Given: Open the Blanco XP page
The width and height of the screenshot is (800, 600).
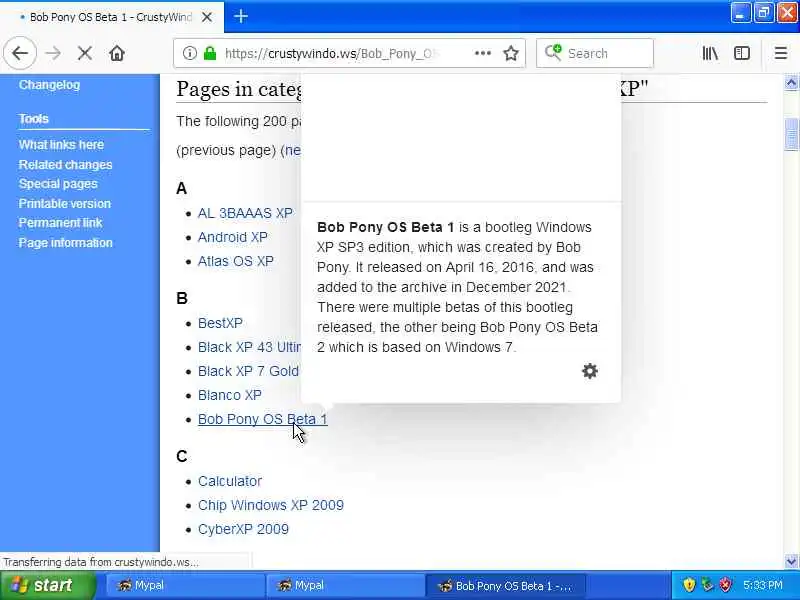Looking at the screenshot, I should pyautogui.click(x=230, y=395).
